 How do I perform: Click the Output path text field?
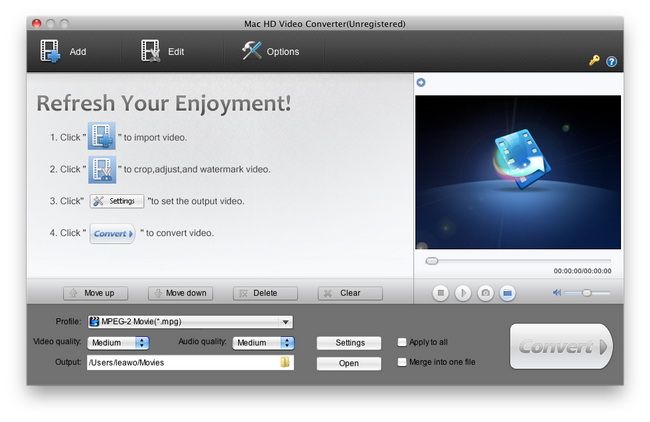click(x=182, y=363)
